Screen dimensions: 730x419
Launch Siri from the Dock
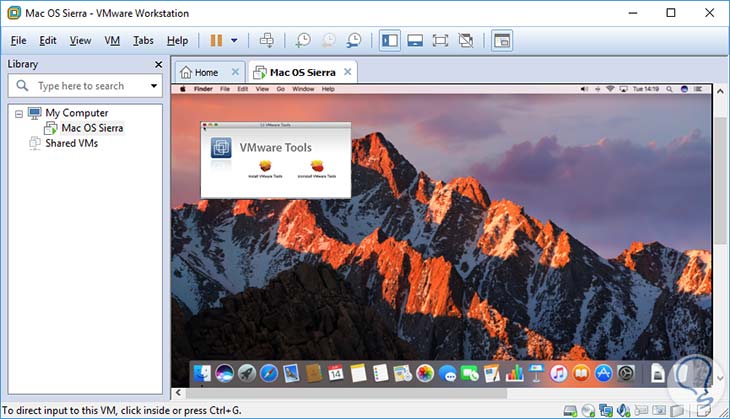pyautogui.click(x=224, y=373)
